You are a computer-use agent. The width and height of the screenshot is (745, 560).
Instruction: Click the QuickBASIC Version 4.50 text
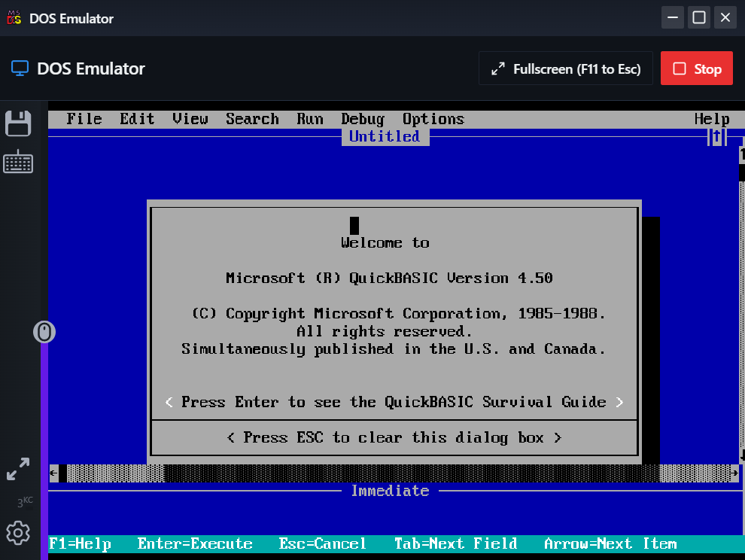pos(389,278)
